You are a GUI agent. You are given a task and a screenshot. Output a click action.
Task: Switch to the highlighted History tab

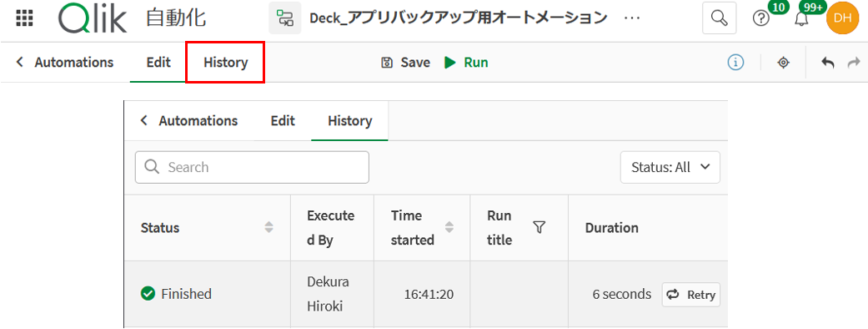click(x=225, y=63)
